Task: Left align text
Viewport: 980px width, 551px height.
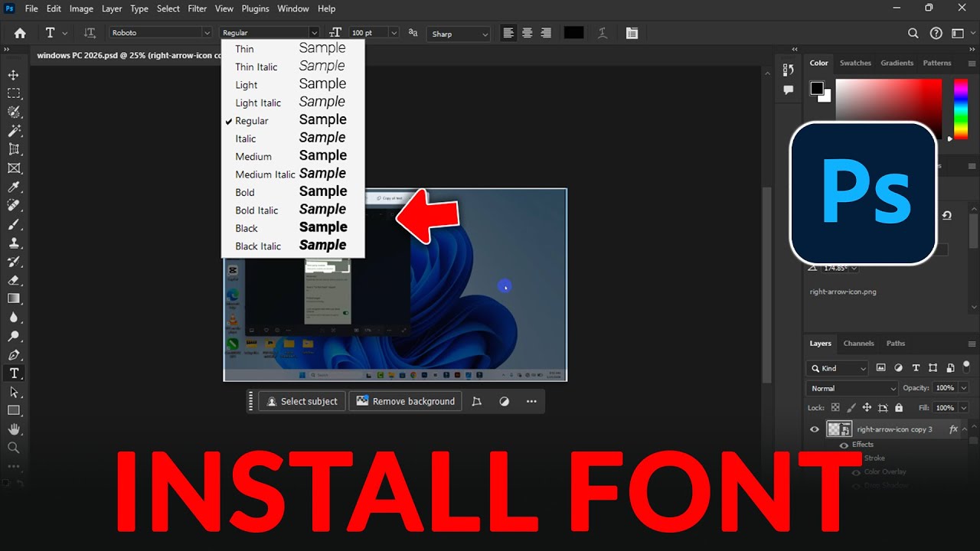Action: [508, 33]
